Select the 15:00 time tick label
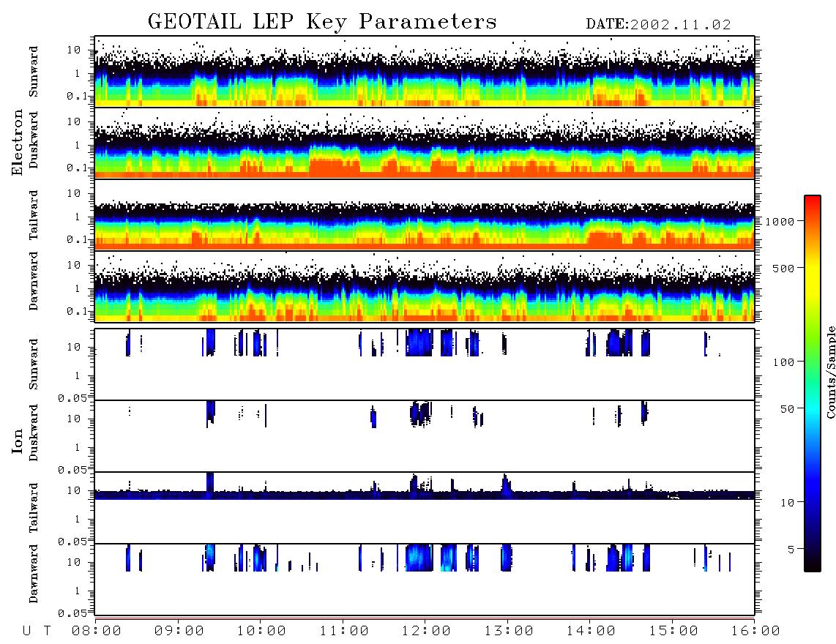 pos(673,631)
